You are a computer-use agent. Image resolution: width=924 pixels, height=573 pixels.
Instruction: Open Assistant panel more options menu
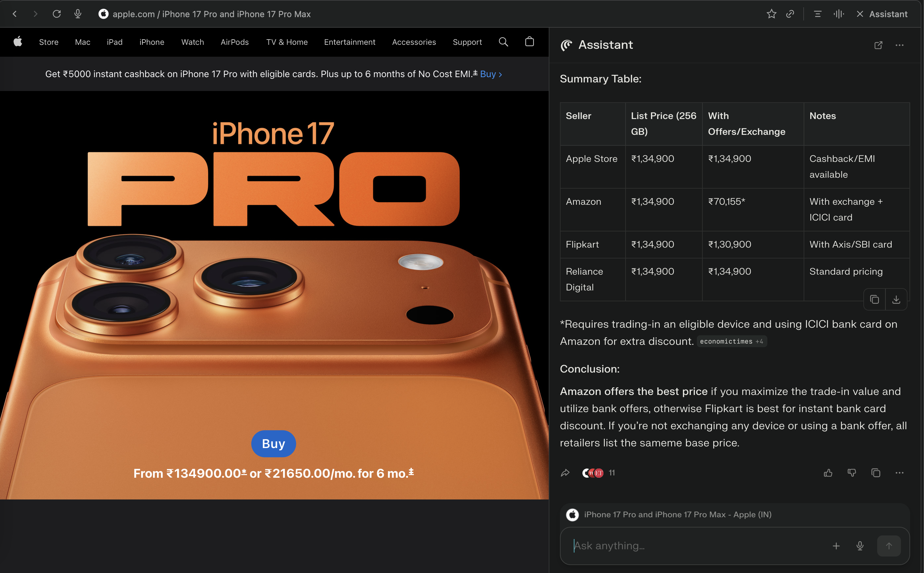click(899, 45)
